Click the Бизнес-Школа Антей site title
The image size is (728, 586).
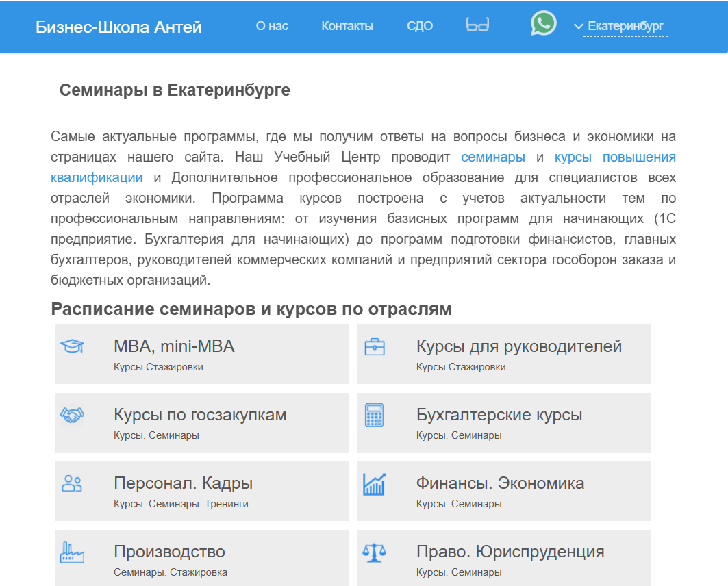click(x=118, y=27)
